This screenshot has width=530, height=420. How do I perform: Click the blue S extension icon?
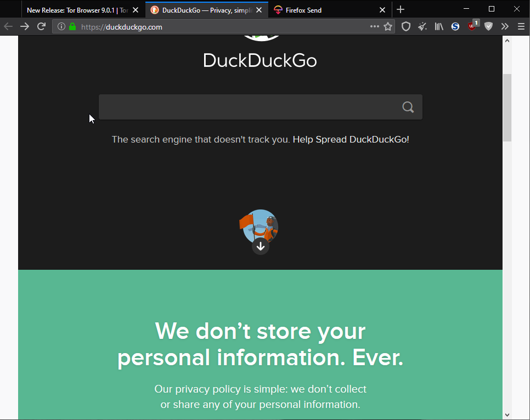(455, 26)
